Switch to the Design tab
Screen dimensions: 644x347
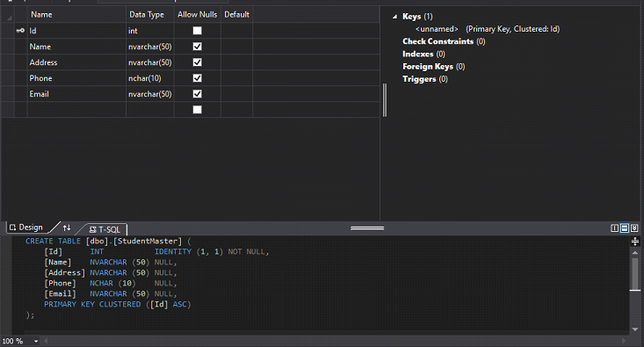click(26, 228)
